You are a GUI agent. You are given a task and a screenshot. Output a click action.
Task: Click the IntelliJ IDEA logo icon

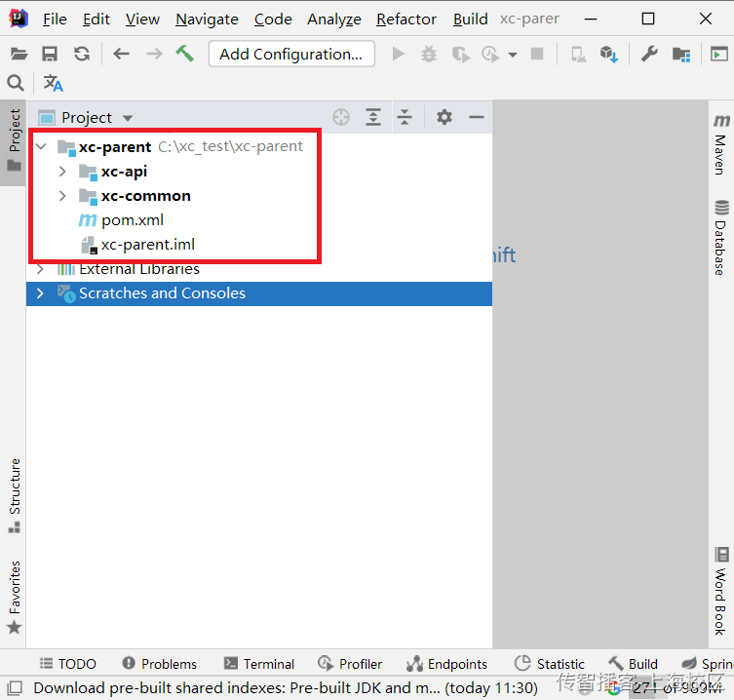coord(19,19)
